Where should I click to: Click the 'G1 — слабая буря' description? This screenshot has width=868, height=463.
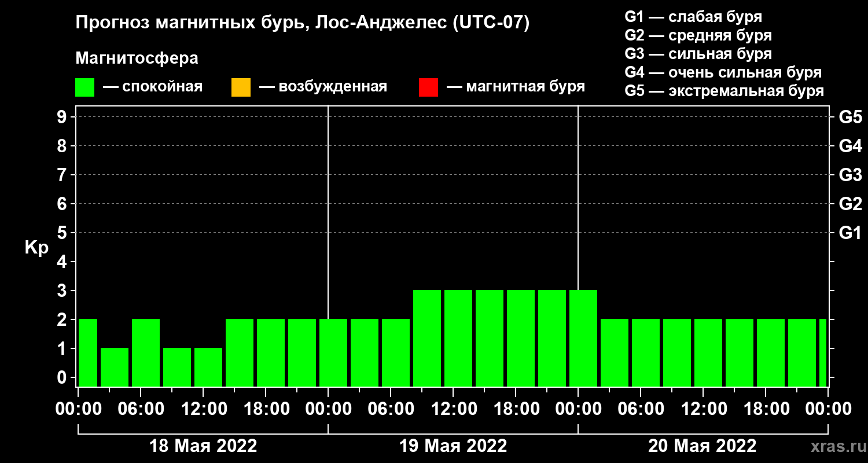pyautogui.click(x=693, y=16)
